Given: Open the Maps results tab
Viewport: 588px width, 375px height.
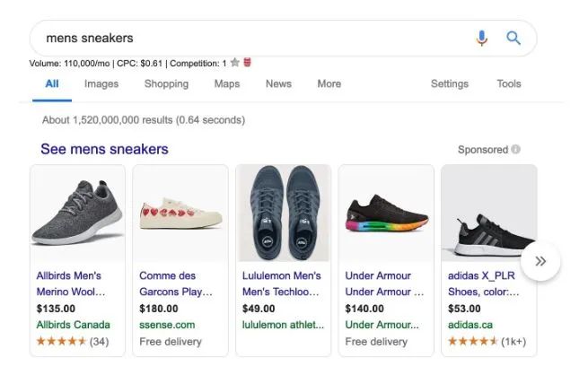Looking at the screenshot, I should tap(227, 84).
